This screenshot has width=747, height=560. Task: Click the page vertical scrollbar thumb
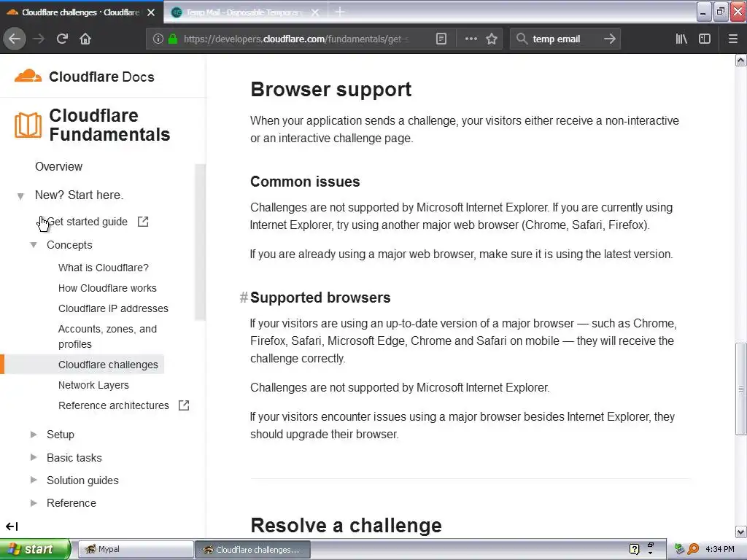(741, 389)
